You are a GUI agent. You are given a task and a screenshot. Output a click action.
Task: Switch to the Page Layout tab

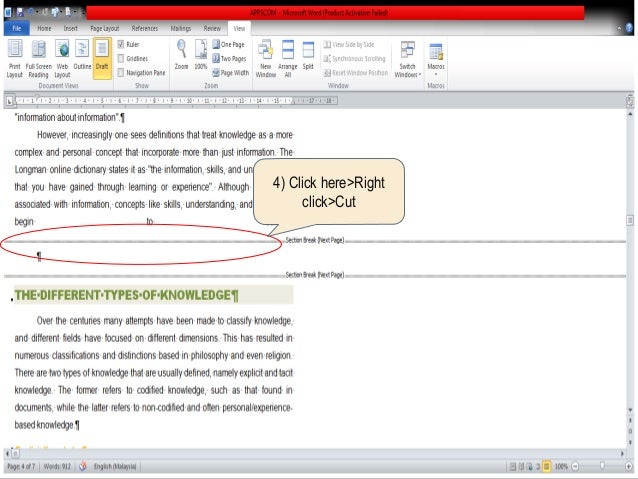pyautogui.click(x=105, y=28)
